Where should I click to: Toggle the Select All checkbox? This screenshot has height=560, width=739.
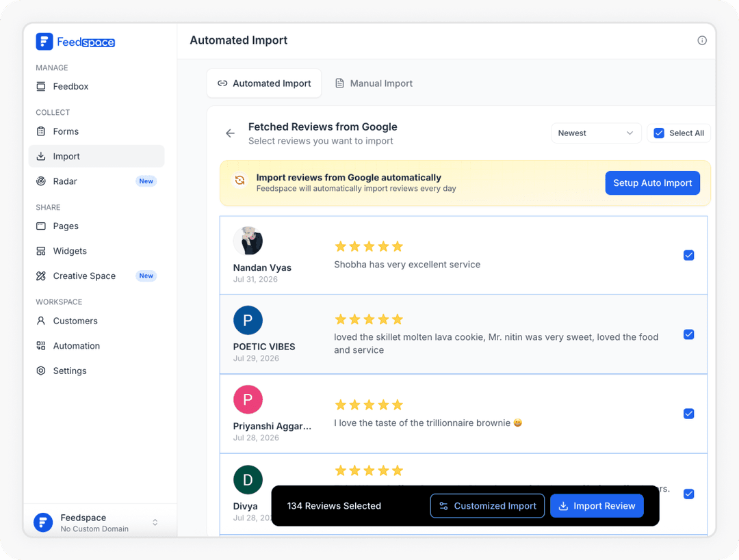point(659,133)
